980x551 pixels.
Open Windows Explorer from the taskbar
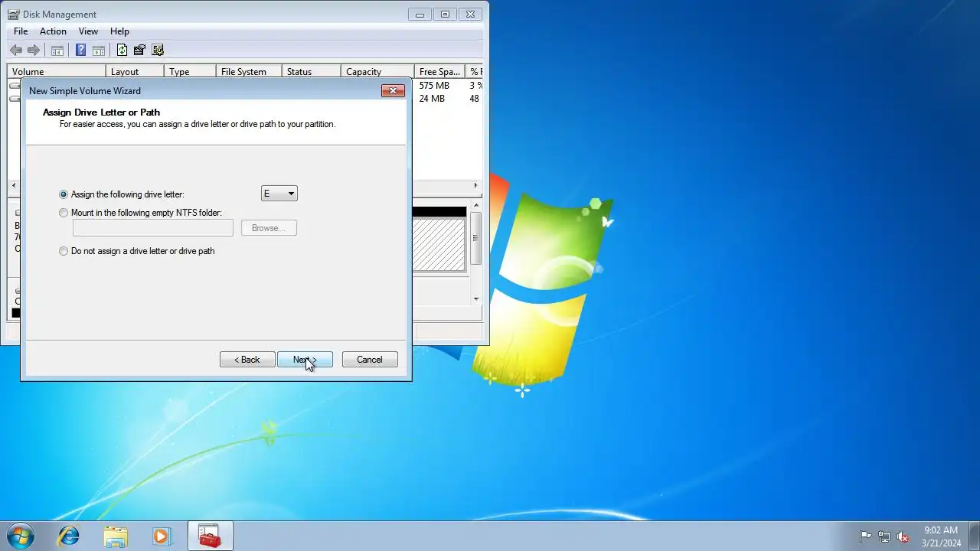pos(116,536)
